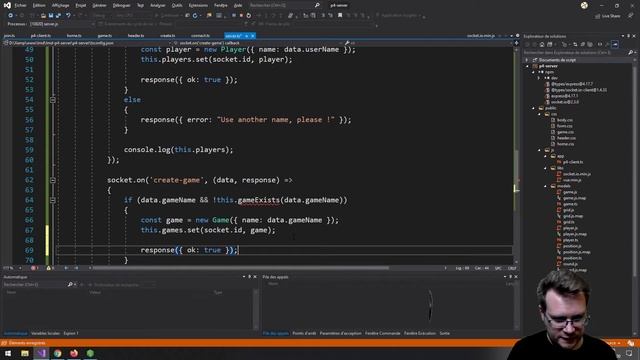
Task: Click the Show All Files icon
Action: [590, 44]
